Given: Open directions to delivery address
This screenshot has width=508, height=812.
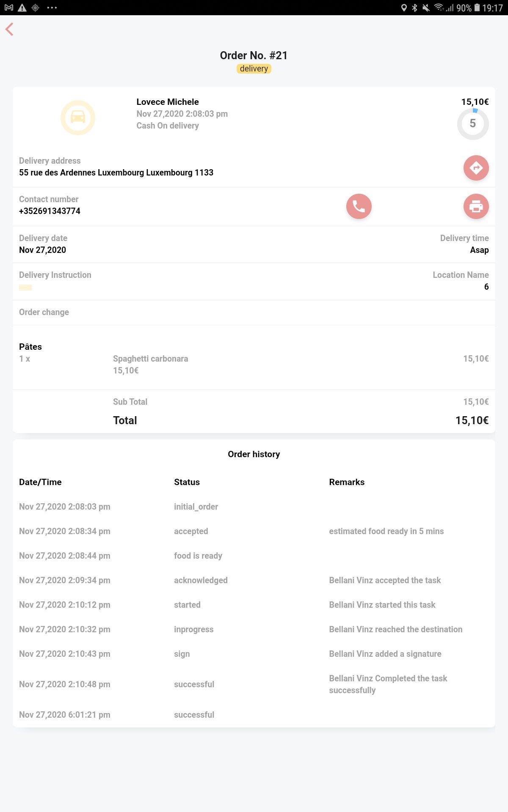Looking at the screenshot, I should click(x=476, y=168).
